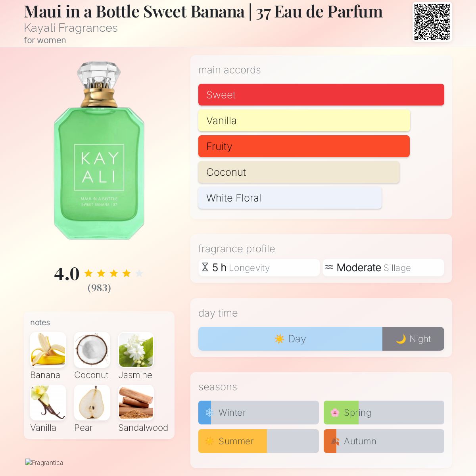Click the QR code
The image size is (476, 476).
(x=432, y=22)
